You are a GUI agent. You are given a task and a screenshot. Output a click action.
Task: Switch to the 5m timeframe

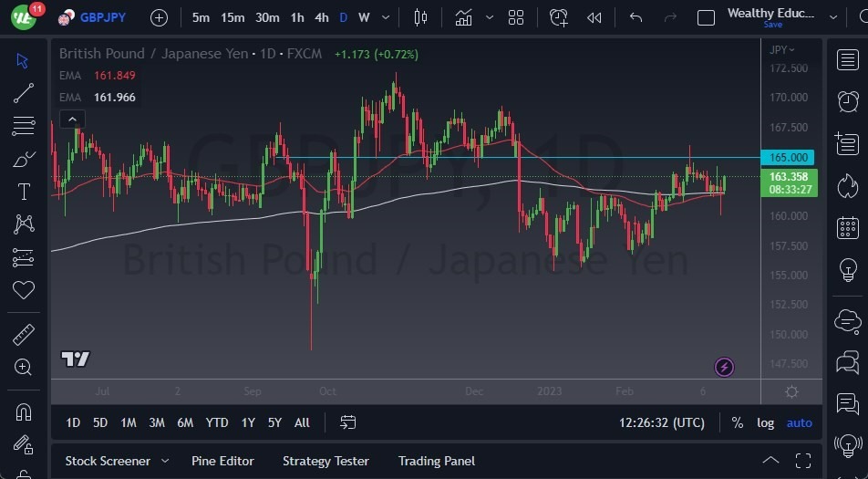point(201,17)
